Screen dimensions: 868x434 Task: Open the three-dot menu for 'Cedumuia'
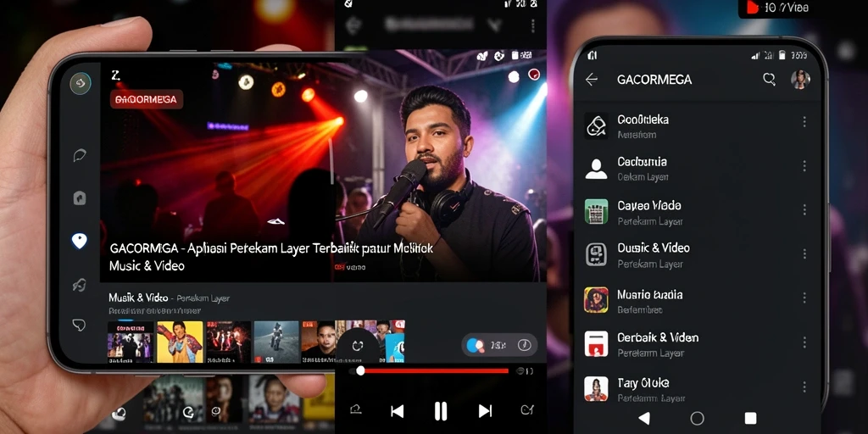coord(804,166)
